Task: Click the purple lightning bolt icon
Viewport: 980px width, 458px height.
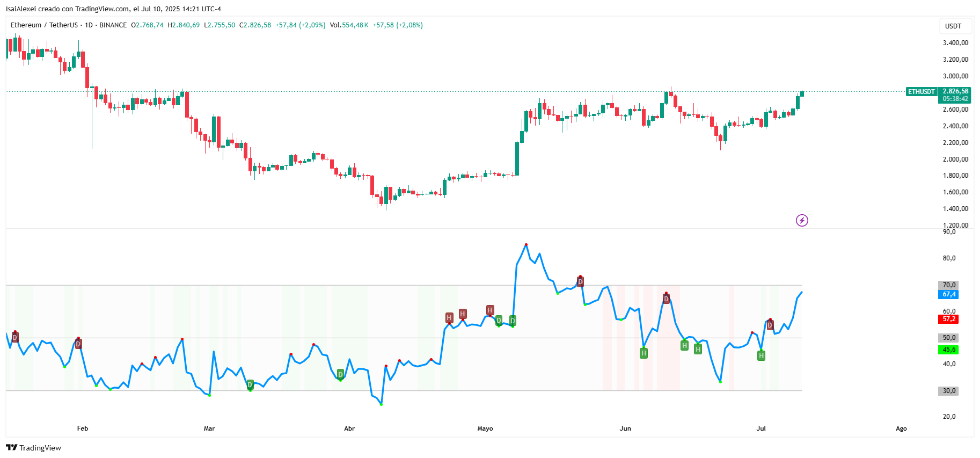Action: pos(802,220)
